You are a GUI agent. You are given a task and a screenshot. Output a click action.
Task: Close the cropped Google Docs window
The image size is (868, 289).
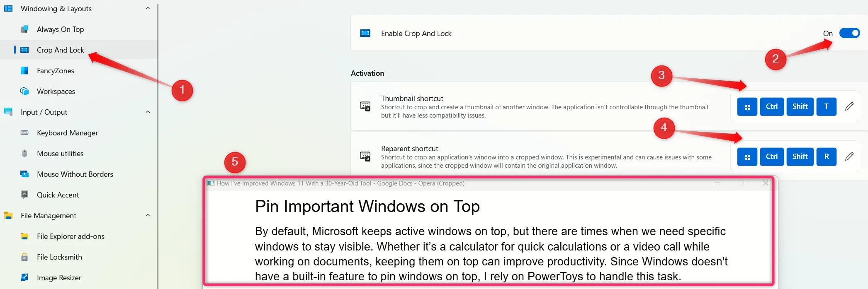[765, 183]
